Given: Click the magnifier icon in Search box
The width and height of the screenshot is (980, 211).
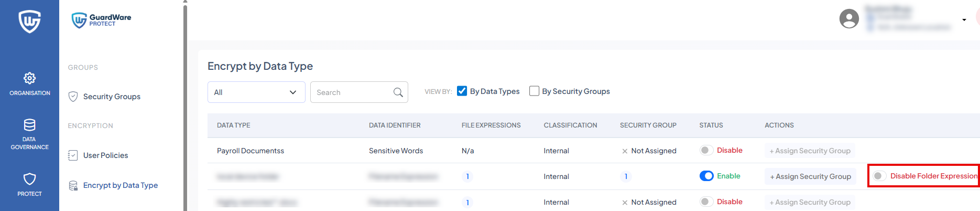Looking at the screenshot, I should [398, 92].
